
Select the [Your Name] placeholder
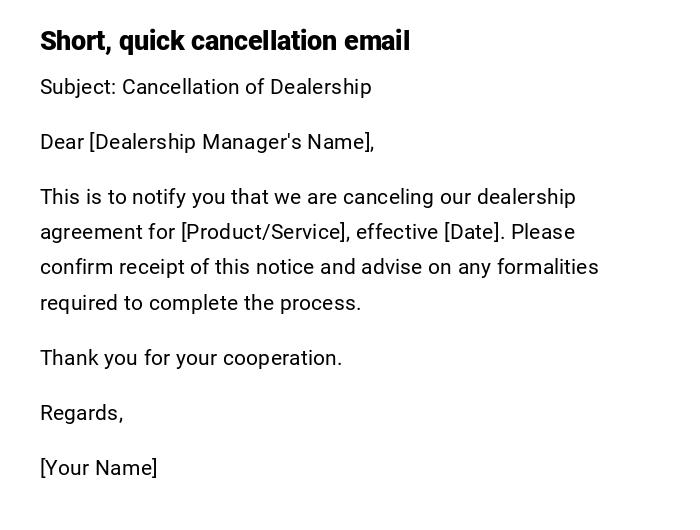click(x=98, y=468)
